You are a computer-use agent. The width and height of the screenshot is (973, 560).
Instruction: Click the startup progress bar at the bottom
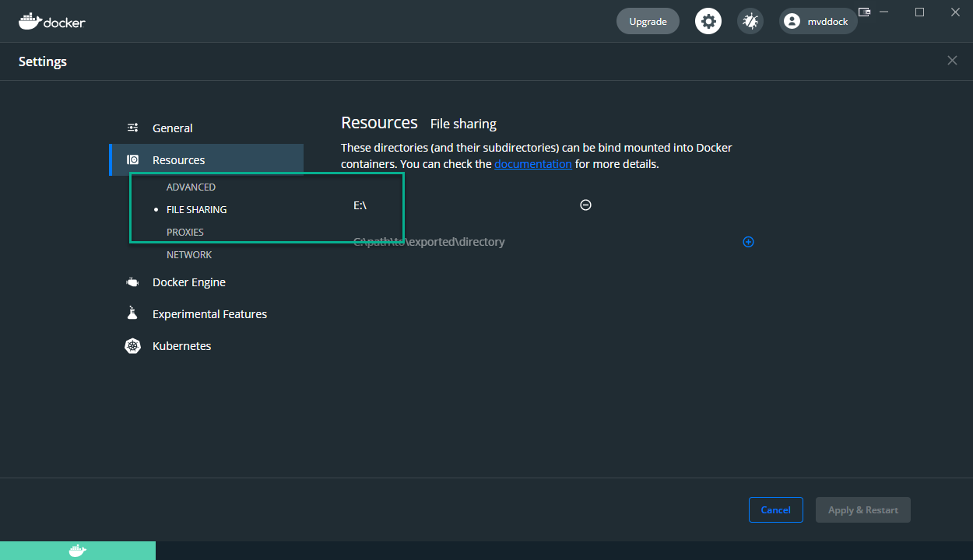pos(78,550)
